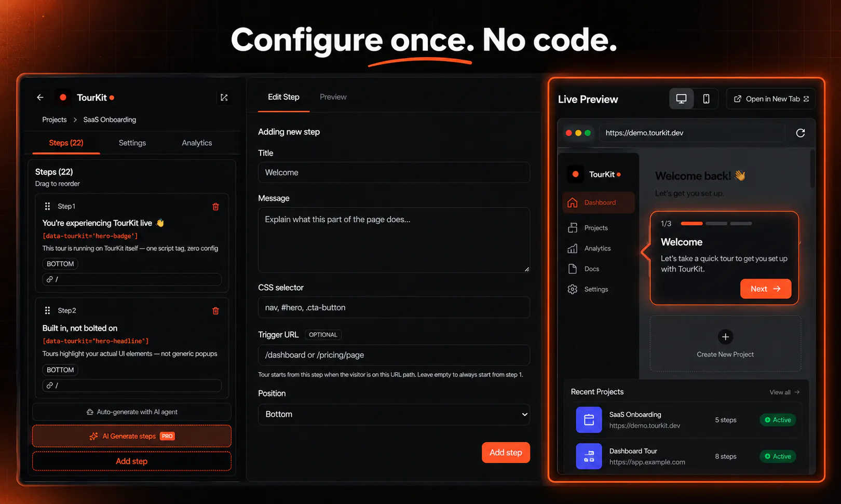
Task: Click the Settings gear icon in preview sidebar
Action: coord(573,289)
